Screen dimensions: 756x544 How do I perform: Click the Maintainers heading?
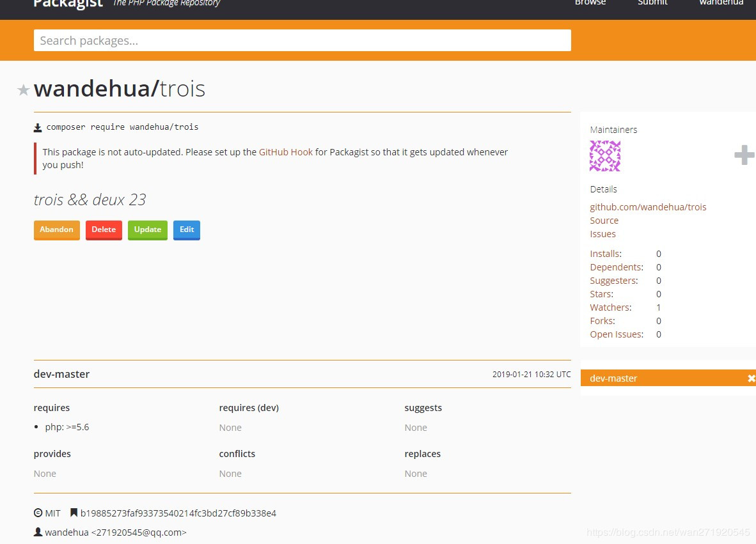pos(613,130)
